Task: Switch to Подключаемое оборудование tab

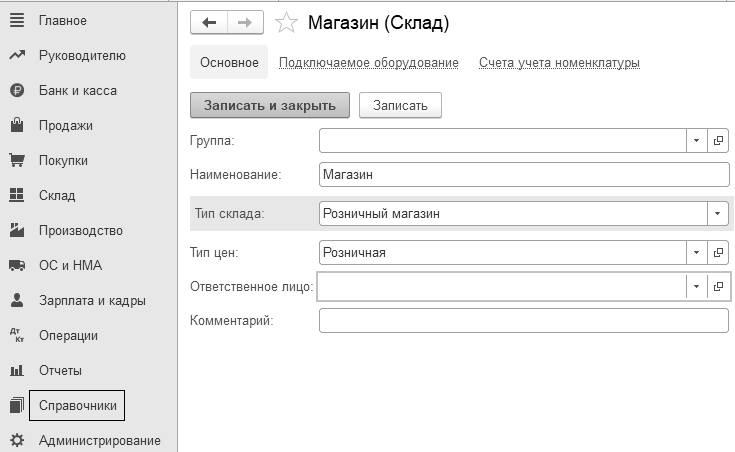Action: tap(368, 62)
